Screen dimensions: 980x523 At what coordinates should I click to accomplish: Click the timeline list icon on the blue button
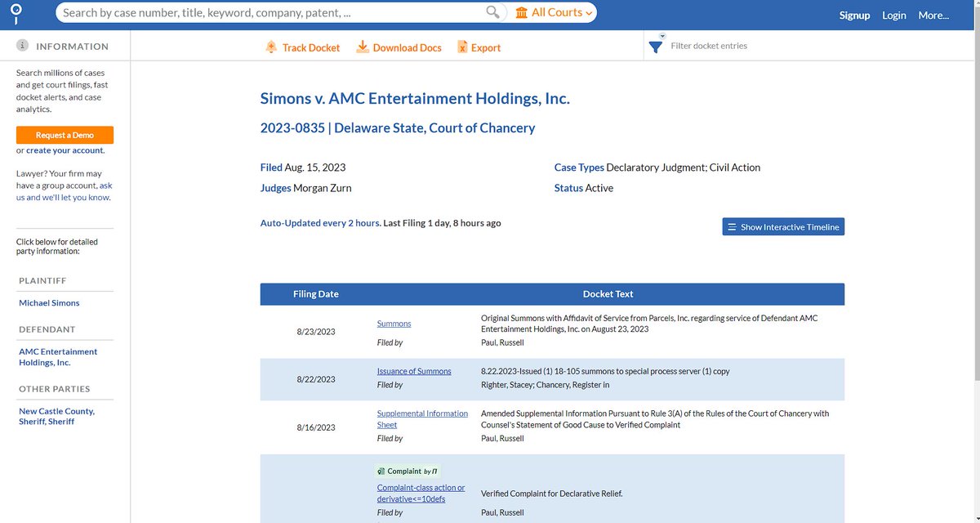coord(734,226)
